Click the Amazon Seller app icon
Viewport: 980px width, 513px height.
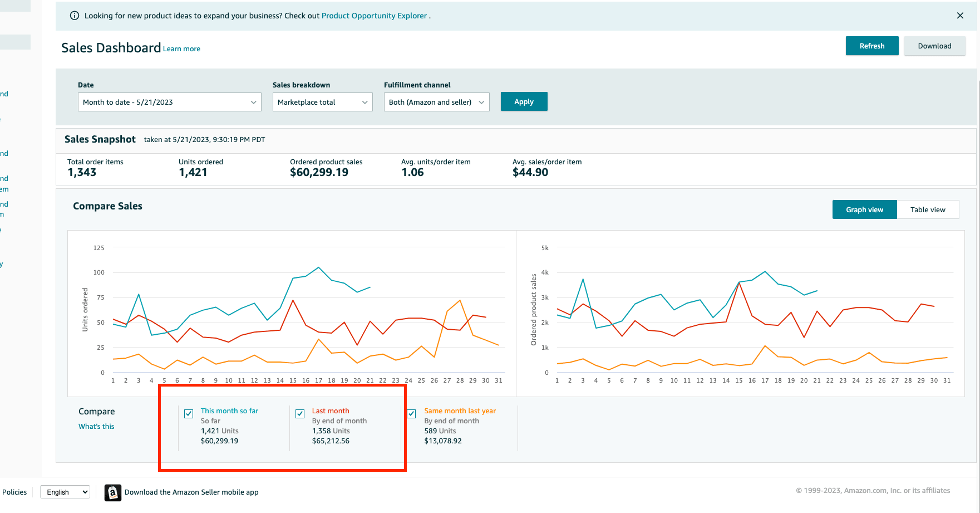113,492
